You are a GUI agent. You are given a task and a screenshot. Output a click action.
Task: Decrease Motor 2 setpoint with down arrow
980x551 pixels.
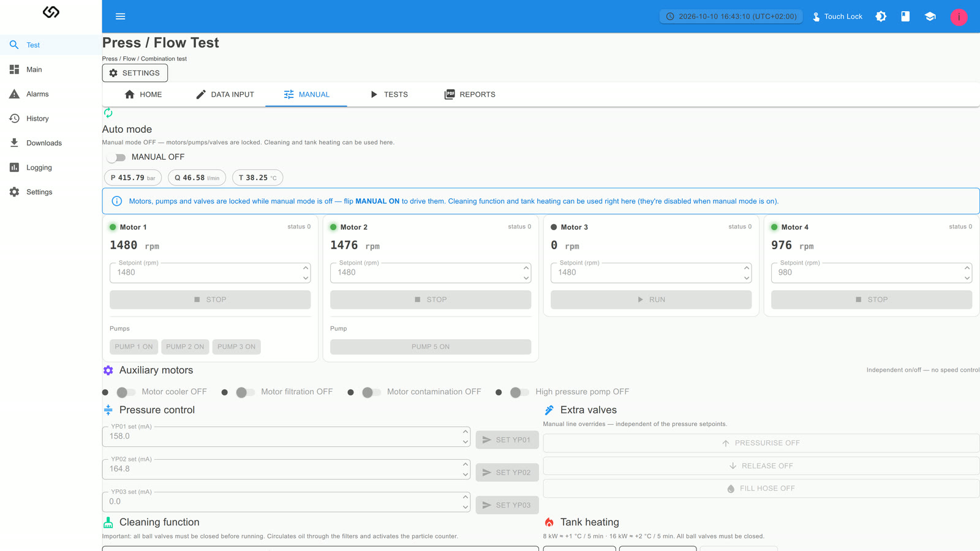526,278
